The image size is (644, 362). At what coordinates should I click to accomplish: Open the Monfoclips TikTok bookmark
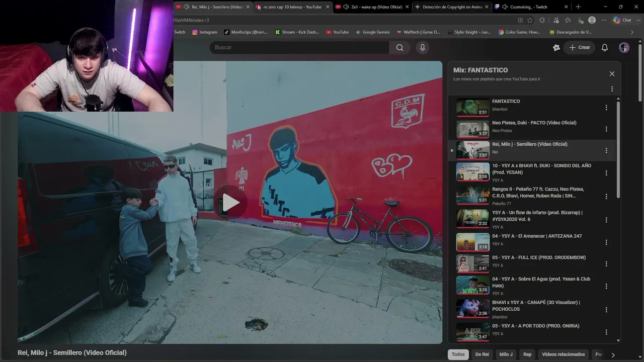coord(246,32)
